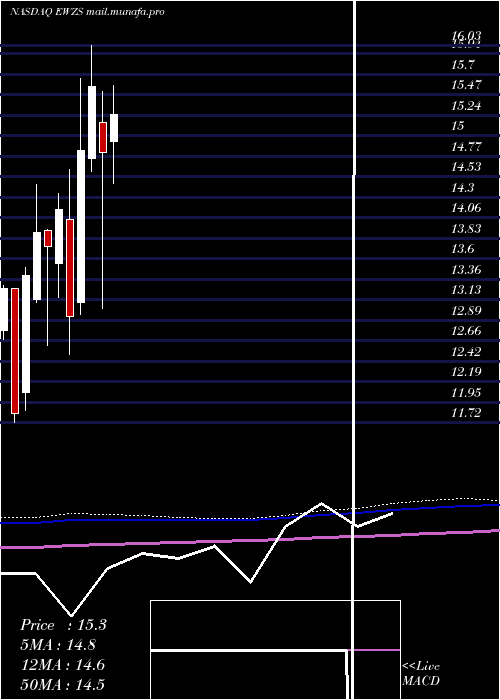Select the 15.7 price axis label
The height and width of the screenshot is (700, 500).
pyautogui.click(x=463, y=65)
